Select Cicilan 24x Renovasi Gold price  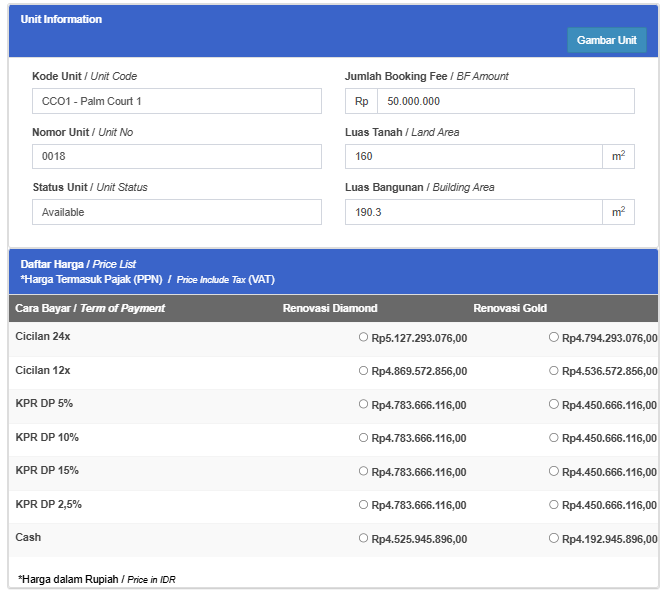pos(553,337)
